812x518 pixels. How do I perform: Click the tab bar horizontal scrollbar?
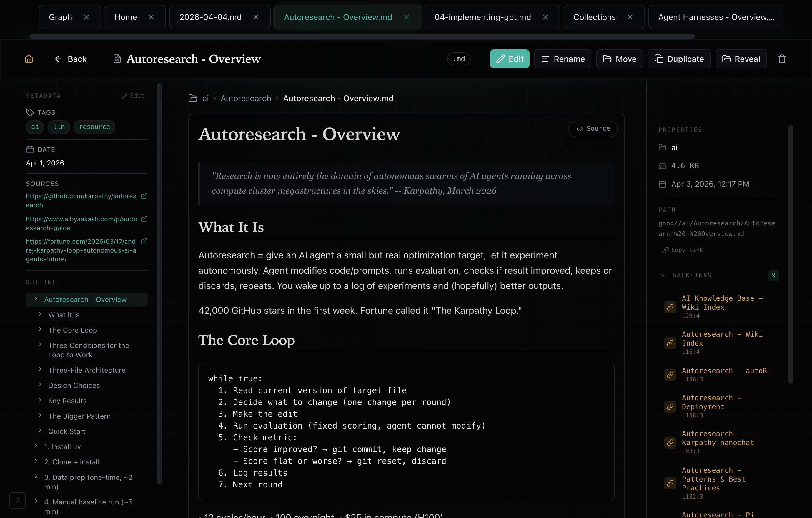362,36
